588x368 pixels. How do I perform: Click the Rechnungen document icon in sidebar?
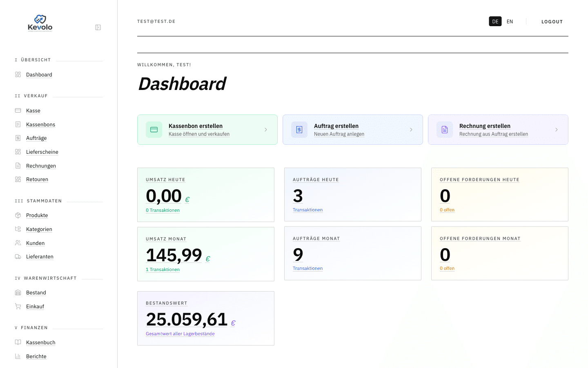(18, 166)
